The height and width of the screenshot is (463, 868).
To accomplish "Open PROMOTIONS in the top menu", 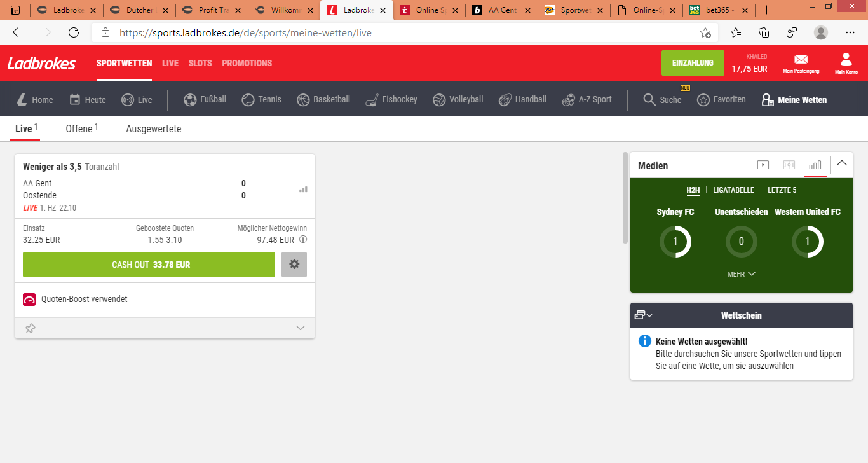I will coord(247,63).
